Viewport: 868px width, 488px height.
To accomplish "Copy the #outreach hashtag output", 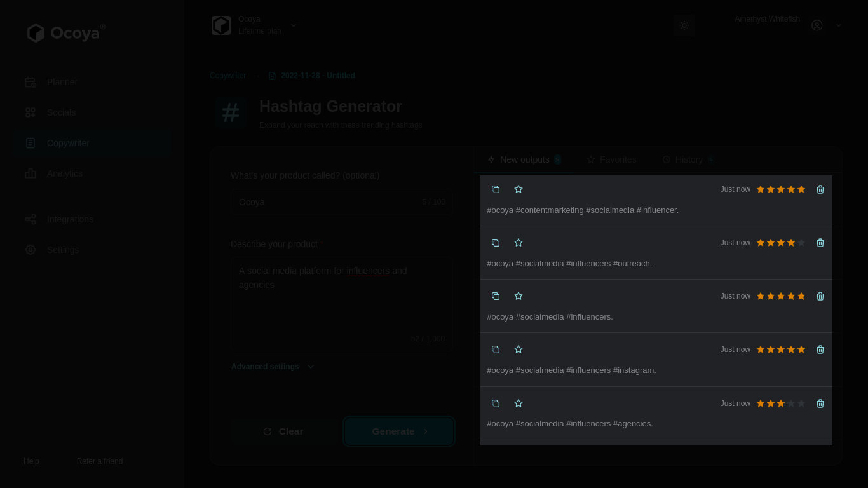I will pyautogui.click(x=496, y=243).
